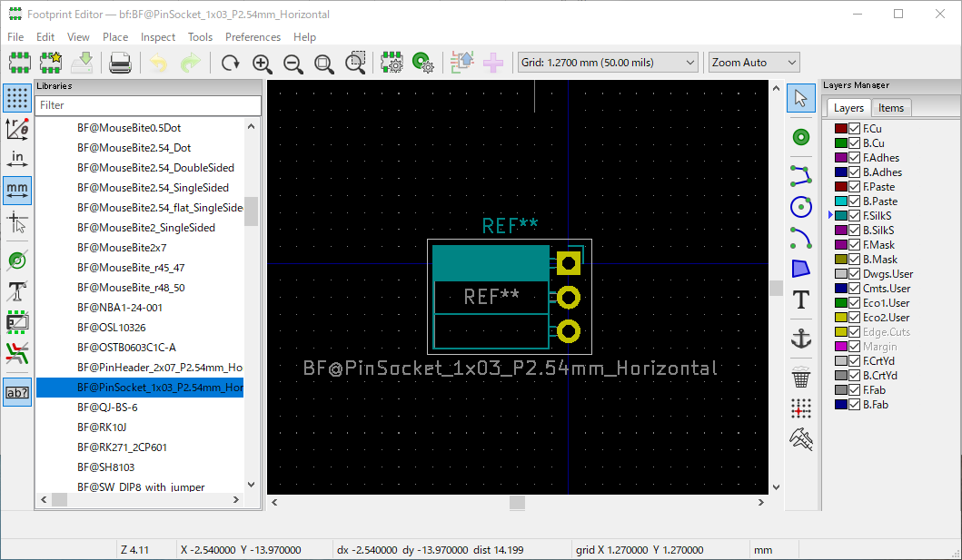962x560 pixels.
Task: Select the Add pad tool
Action: click(800, 137)
